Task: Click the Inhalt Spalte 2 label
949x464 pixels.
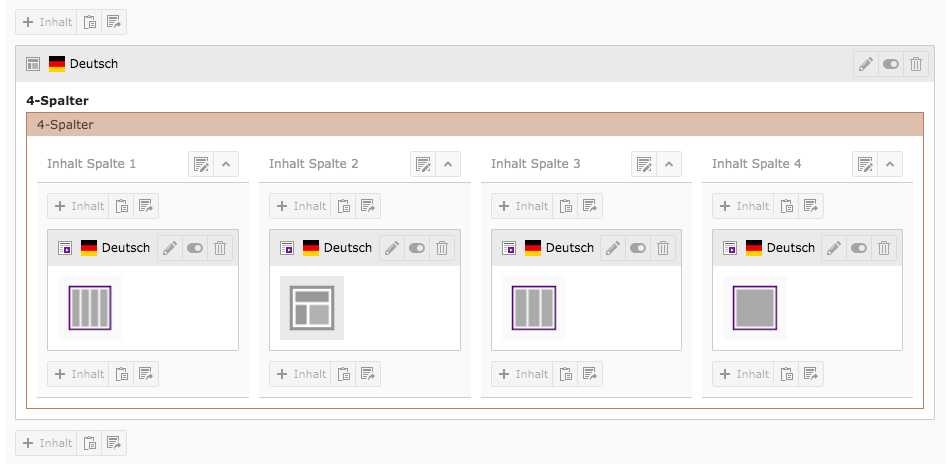Action: (314, 164)
